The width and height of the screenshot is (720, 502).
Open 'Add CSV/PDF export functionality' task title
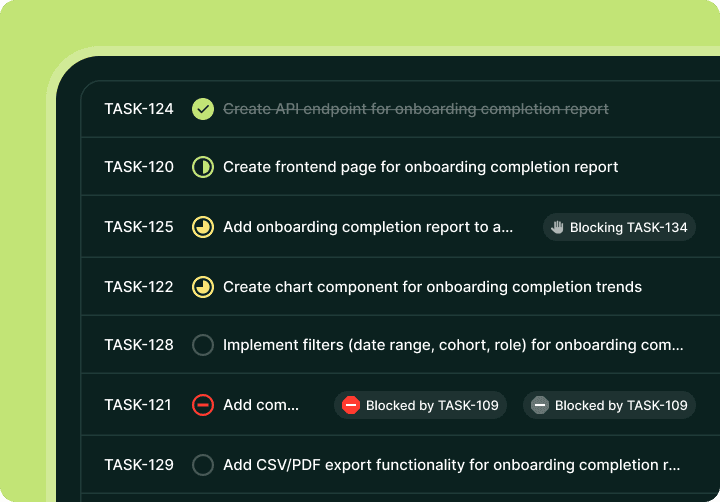click(452, 465)
